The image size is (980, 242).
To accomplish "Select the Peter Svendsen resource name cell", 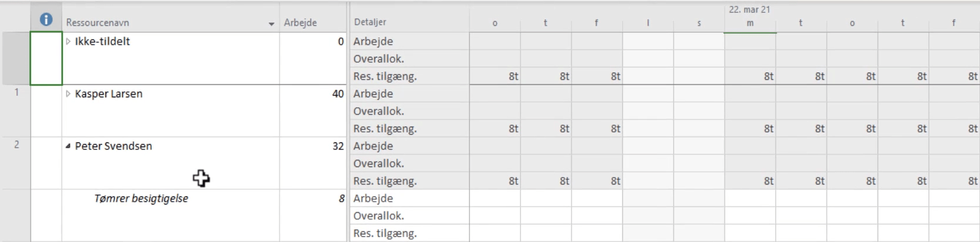I will click(171, 163).
